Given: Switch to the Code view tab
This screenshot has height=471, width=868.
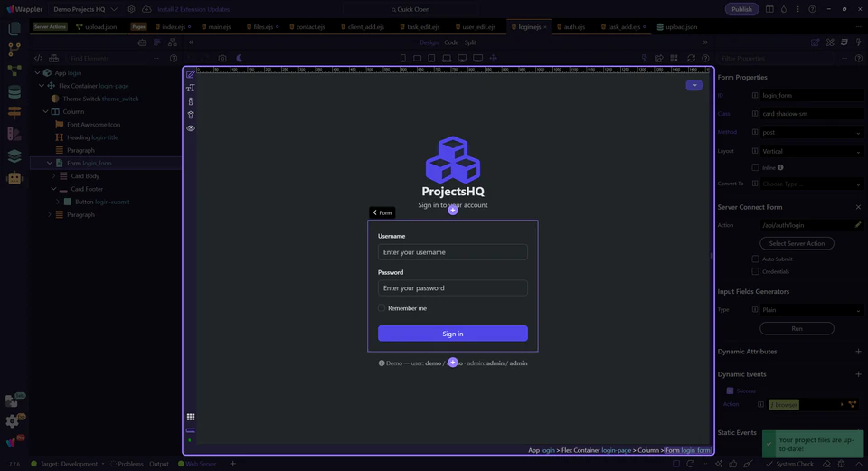Looking at the screenshot, I should 451,42.
